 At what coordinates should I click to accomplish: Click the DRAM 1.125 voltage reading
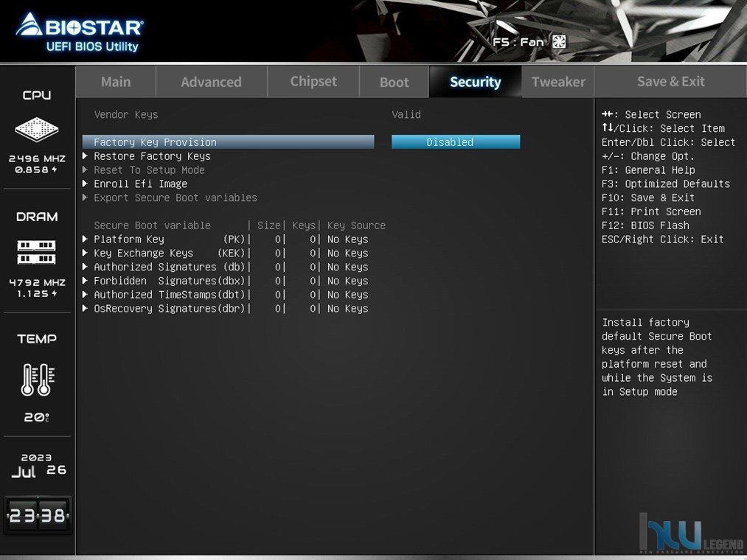coord(37,294)
